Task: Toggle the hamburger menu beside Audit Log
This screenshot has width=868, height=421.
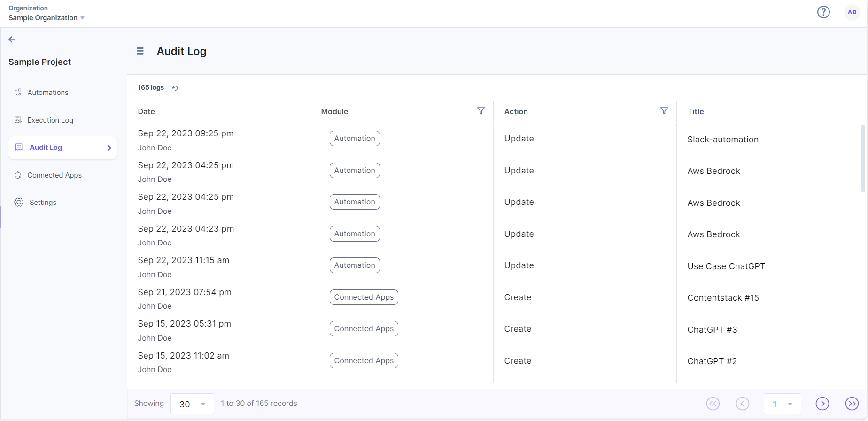Action: 140,51
